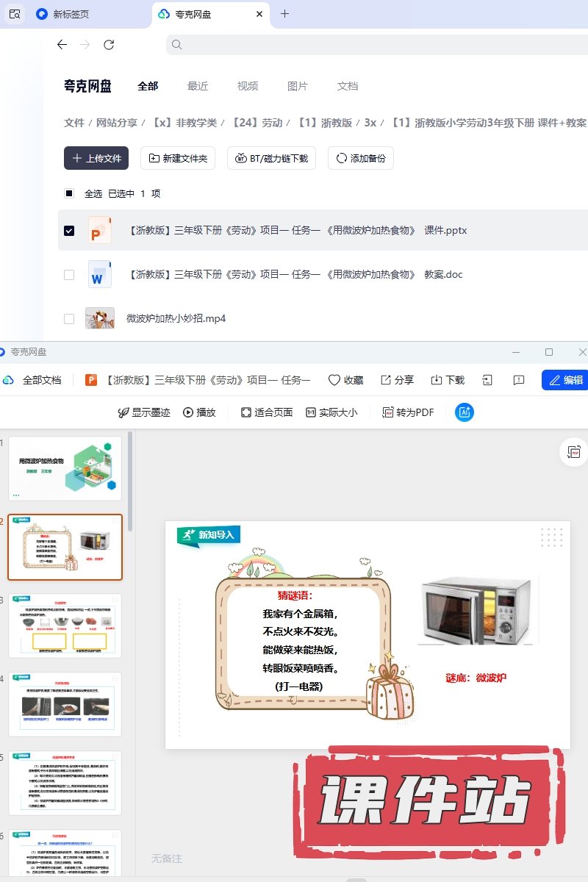Check the 教案.doc file checkbox
Image resolution: width=588 pixels, height=882 pixels.
point(69,275)
